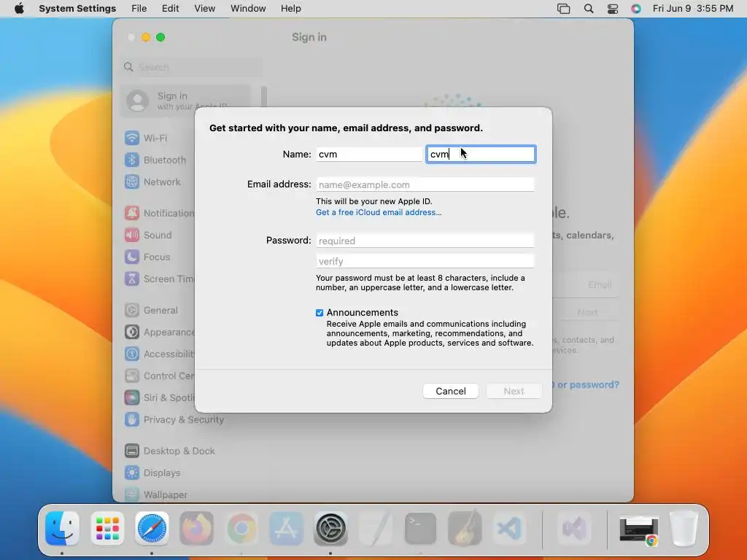Viewport: 747px width, 560px height.
Task: Click the password verify field
Action: (425, 261)
